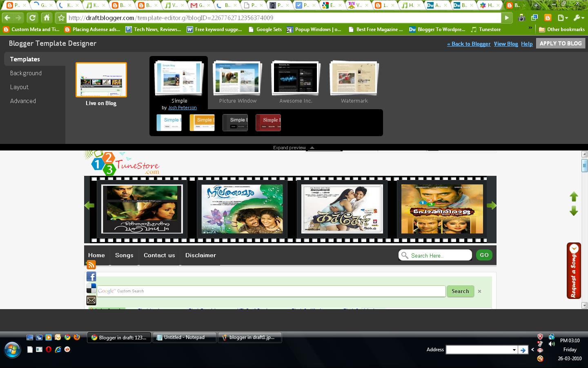Click the RSS feed icon
588x368 pixels.
point(91,265)
